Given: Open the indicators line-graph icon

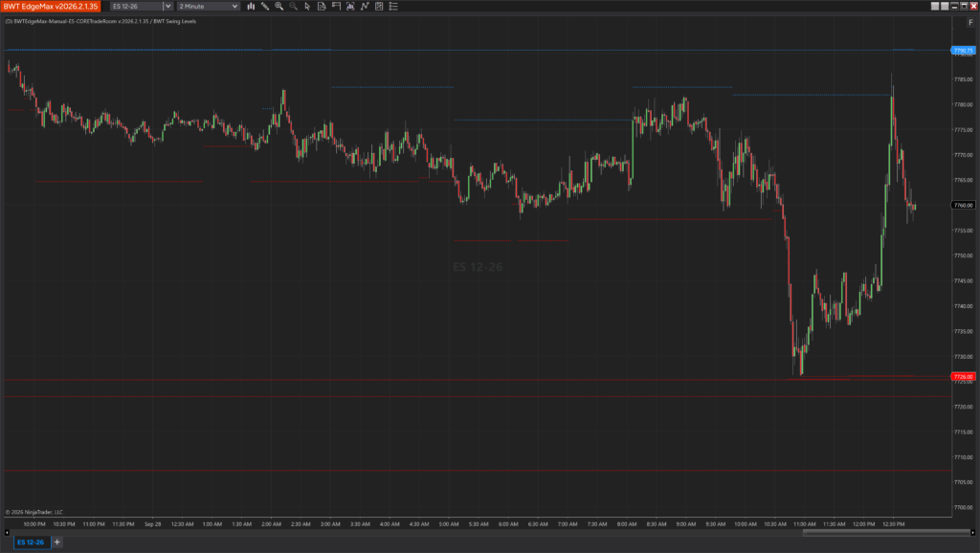Looking at the screenshot, I should click(x=365, y=7).
